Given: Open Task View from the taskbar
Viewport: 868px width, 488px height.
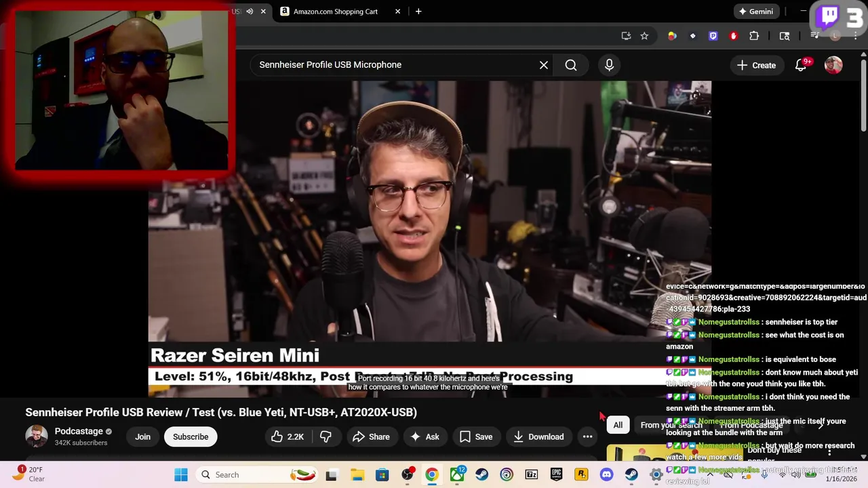Looking at the screenshot, I should coord(331,474).
